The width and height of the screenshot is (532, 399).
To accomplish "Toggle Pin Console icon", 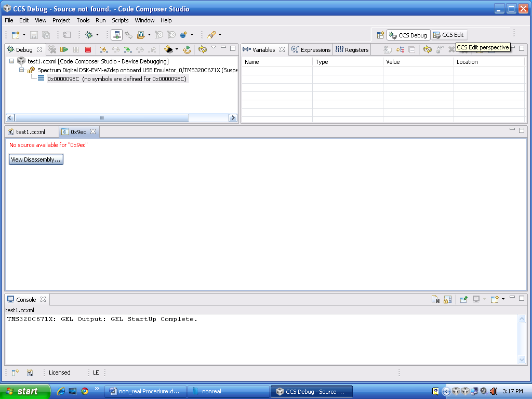I will [x=464, y=299].
